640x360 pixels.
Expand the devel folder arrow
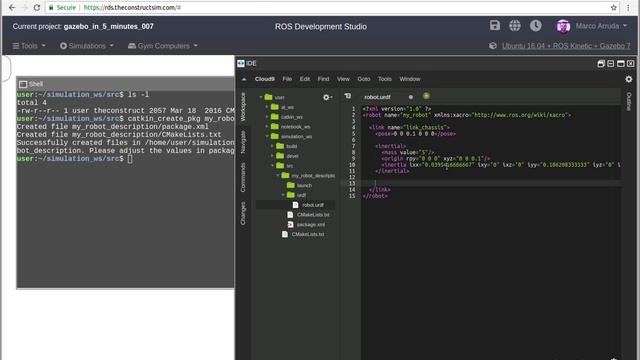pos(272,156)
